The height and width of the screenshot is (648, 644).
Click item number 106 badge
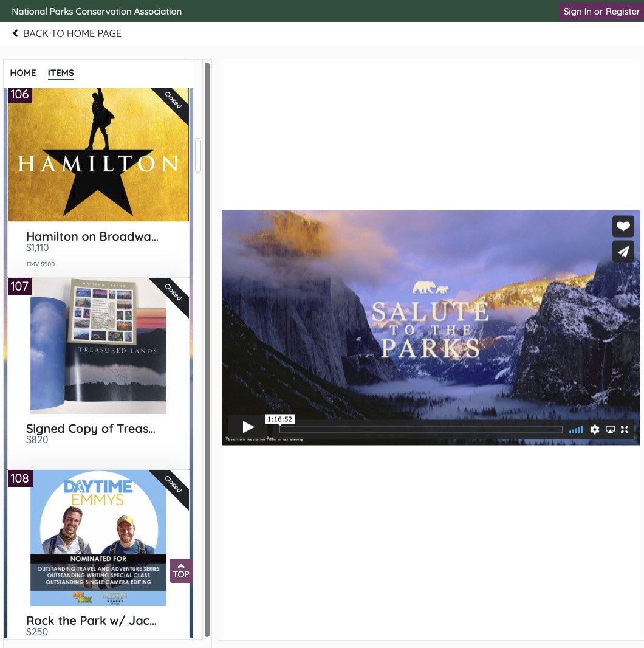tap(20, 95)
